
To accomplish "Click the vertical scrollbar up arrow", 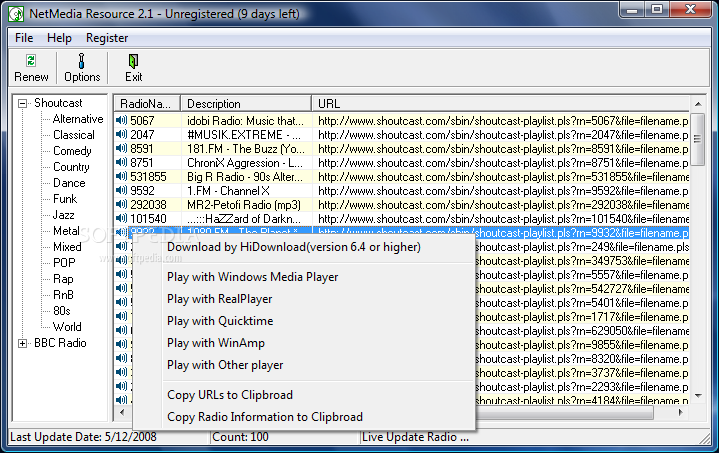I will pos(698,104).
